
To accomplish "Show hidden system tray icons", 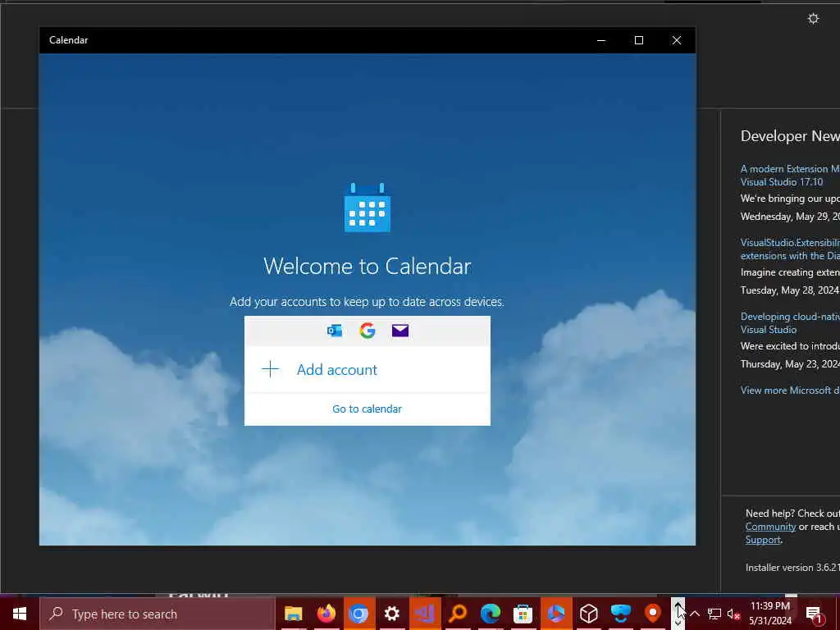I will coord(695,614).
